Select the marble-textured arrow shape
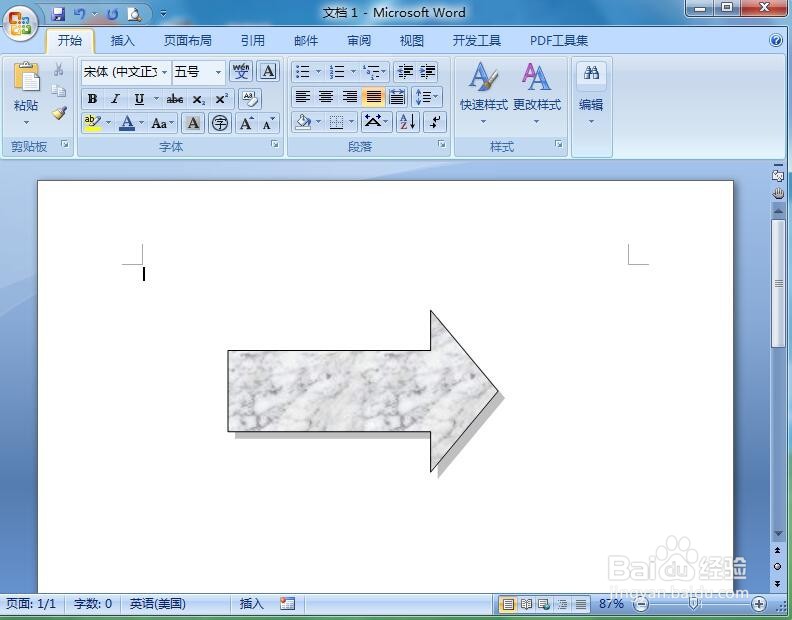This screenshot has width=792, height=620. [363, 391]
